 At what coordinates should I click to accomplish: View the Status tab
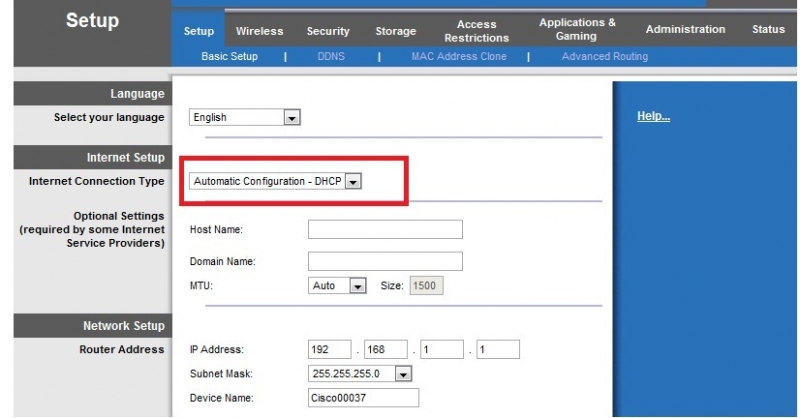click(x=768, y=29)
